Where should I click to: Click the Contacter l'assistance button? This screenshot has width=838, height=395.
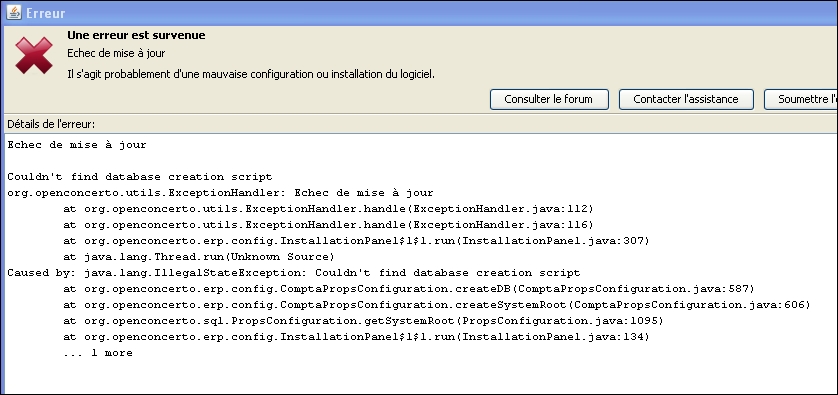point(686,99)
